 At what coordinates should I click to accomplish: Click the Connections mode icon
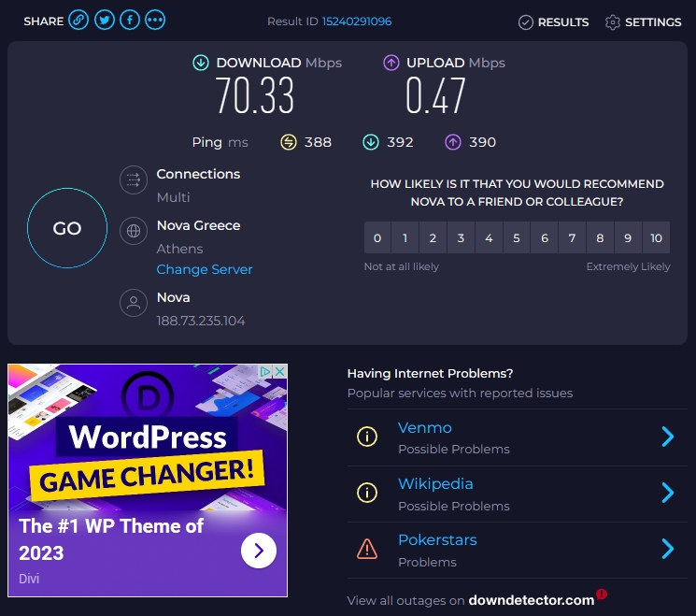[134, 179]
